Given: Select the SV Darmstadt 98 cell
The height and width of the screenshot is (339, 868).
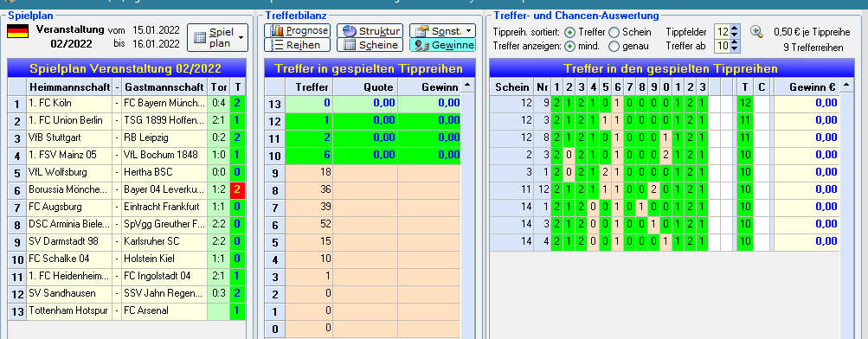Looking at the screenshot, I should click(68, 241).
